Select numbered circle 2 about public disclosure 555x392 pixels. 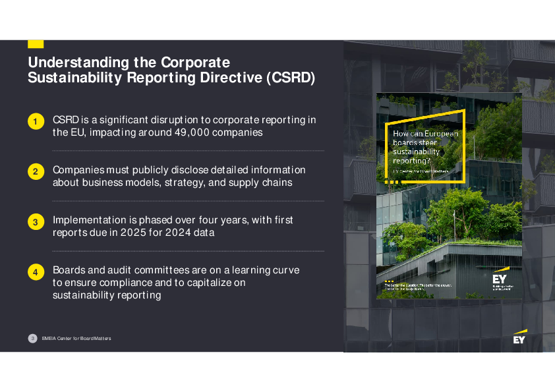point(36,171)
